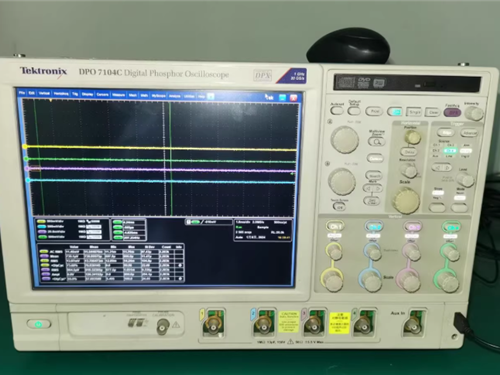The height and width of the screenshot is (375, 500).
Task: Click the upper multipurpose knob a
Action: pos(345,139)
